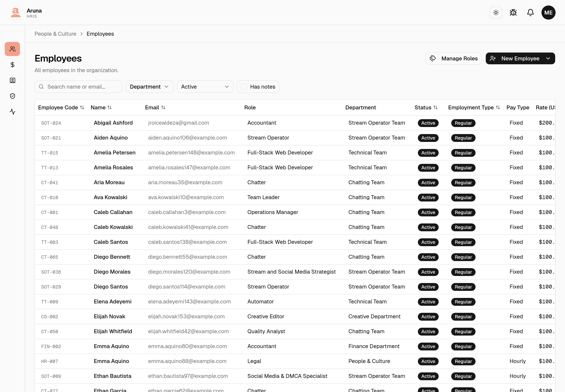Open the Active status filter dropdown
Screen dimensions: 565x392
point(205,87)
